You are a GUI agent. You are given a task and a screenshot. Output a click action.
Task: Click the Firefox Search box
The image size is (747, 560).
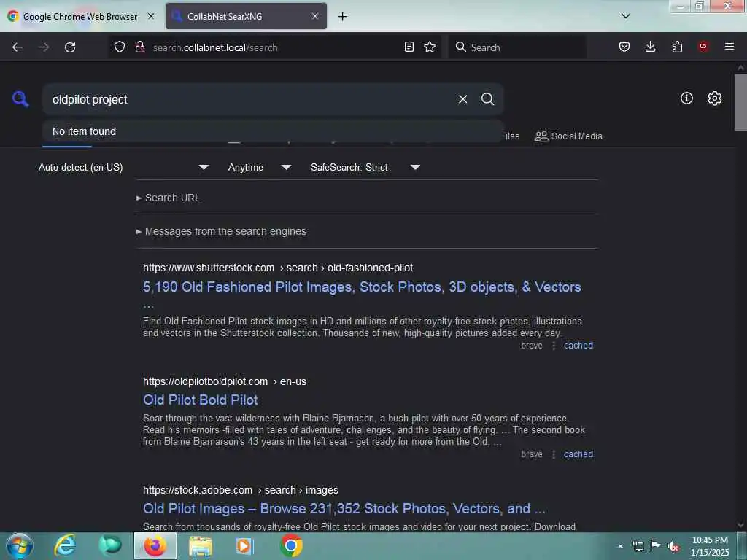click(x=517, y=47)
